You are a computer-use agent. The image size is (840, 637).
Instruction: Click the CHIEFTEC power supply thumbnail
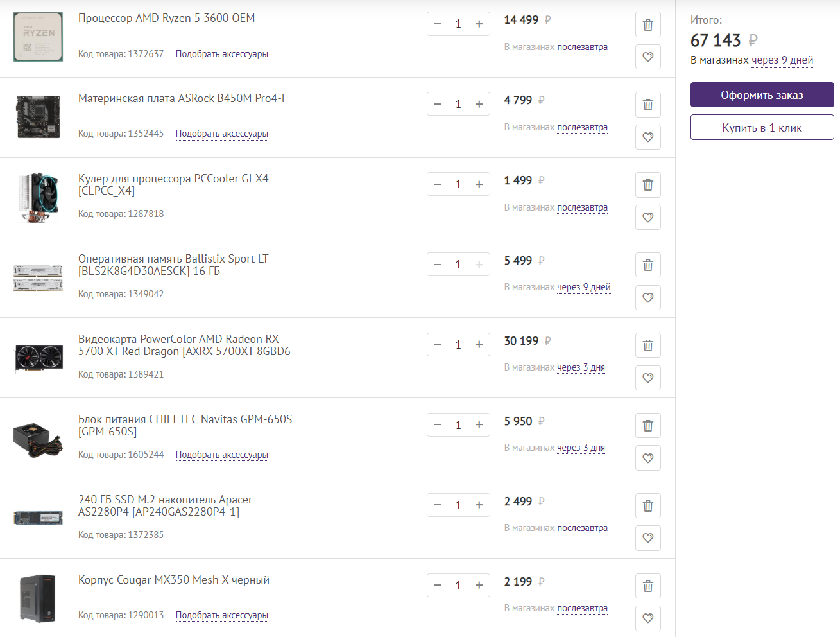tap(39, 439)
